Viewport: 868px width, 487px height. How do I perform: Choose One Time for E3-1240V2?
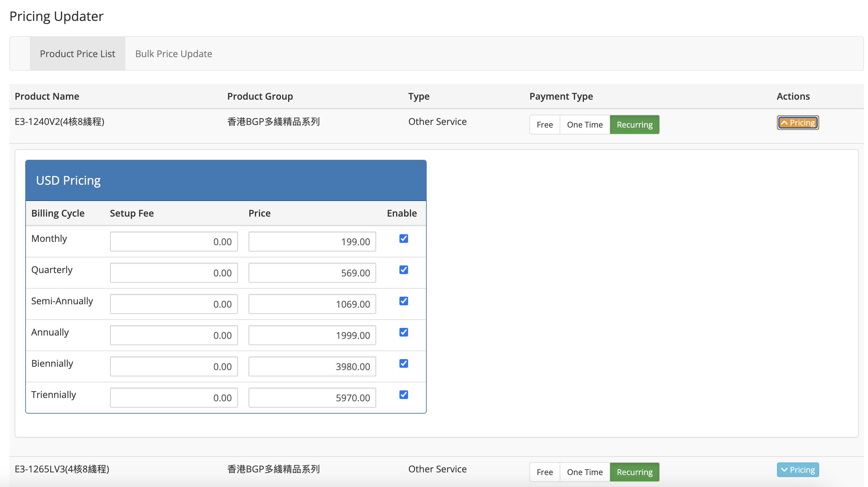point(585,125)
